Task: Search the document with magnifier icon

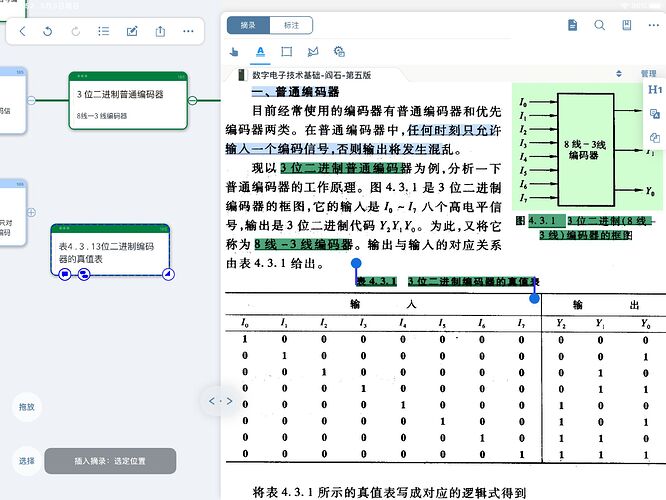Action: pyautogui.click(x=599, y=25)
